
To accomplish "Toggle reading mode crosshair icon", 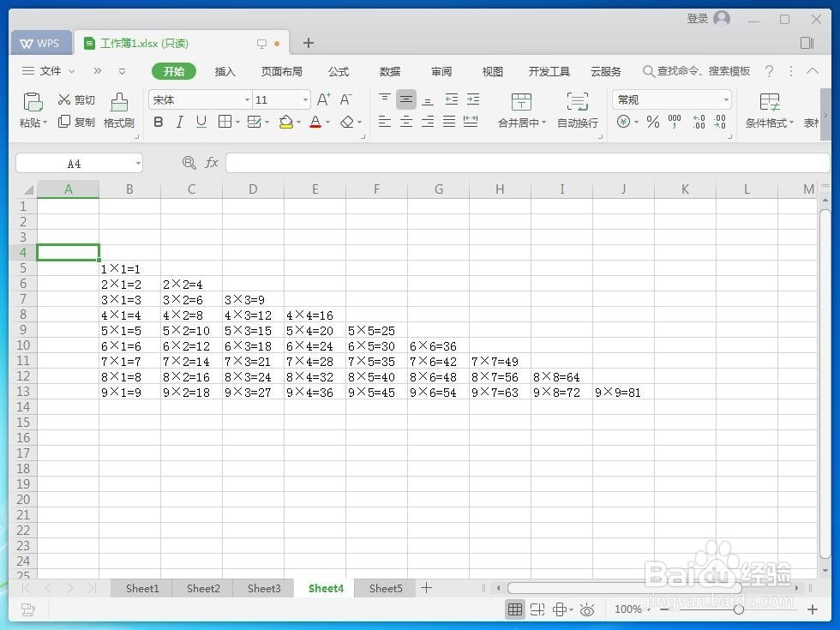I will (x=560, y=609).
